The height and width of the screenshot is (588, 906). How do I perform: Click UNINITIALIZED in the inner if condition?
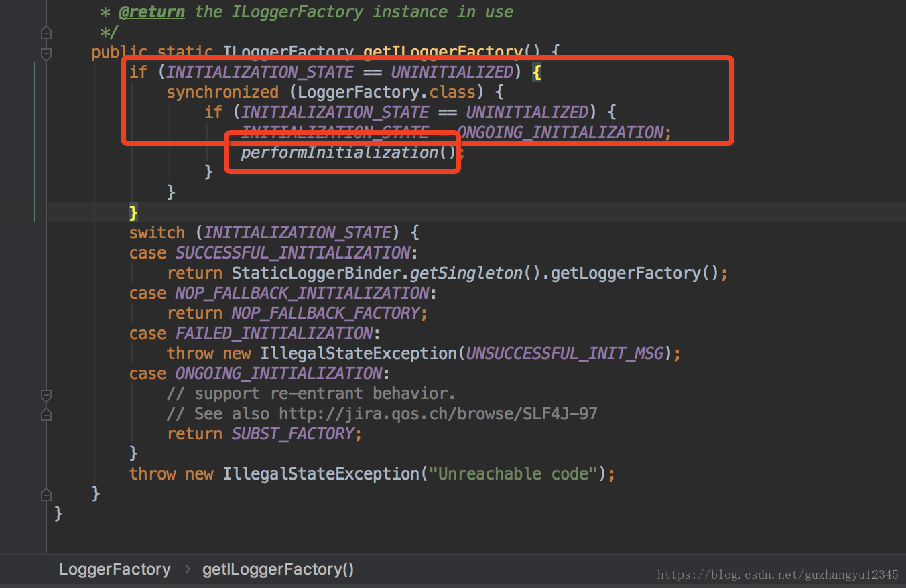(527, 113)
